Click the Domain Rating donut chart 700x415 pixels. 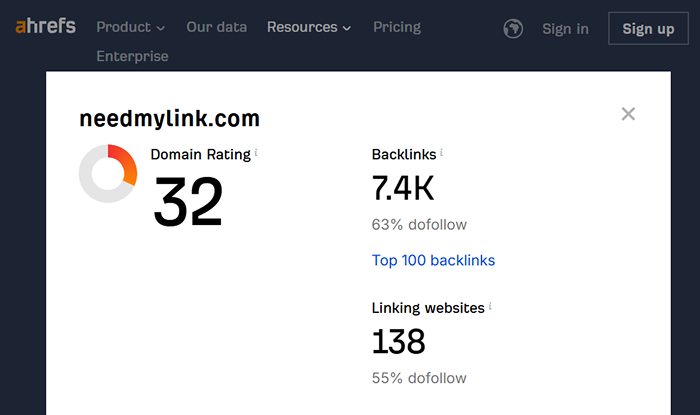(x=108, y=174)
